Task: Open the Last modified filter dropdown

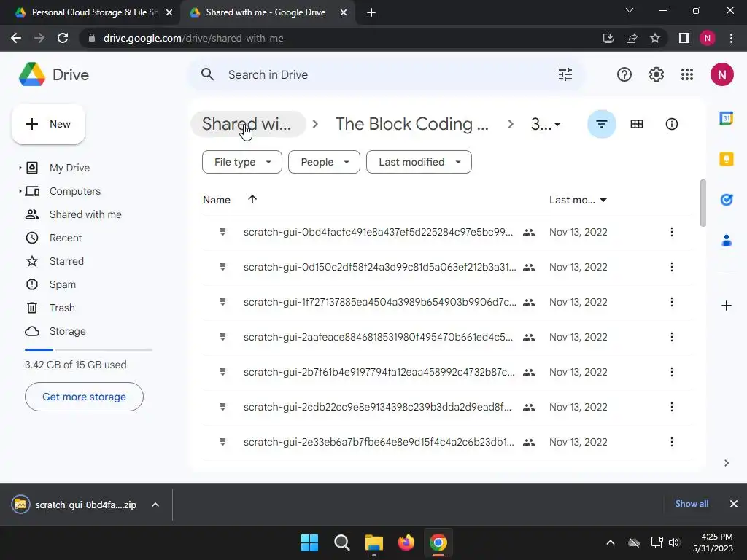Action: (x=419, y=162)
